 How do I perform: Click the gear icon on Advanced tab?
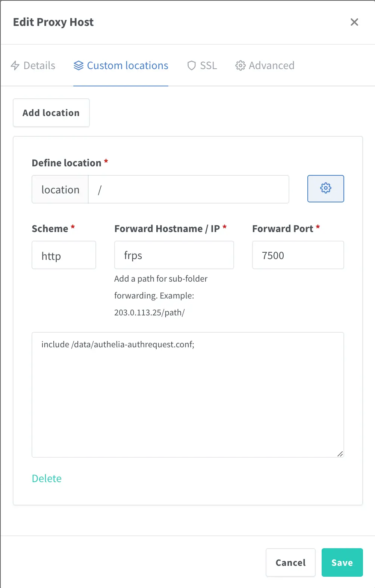pos(240,66)
